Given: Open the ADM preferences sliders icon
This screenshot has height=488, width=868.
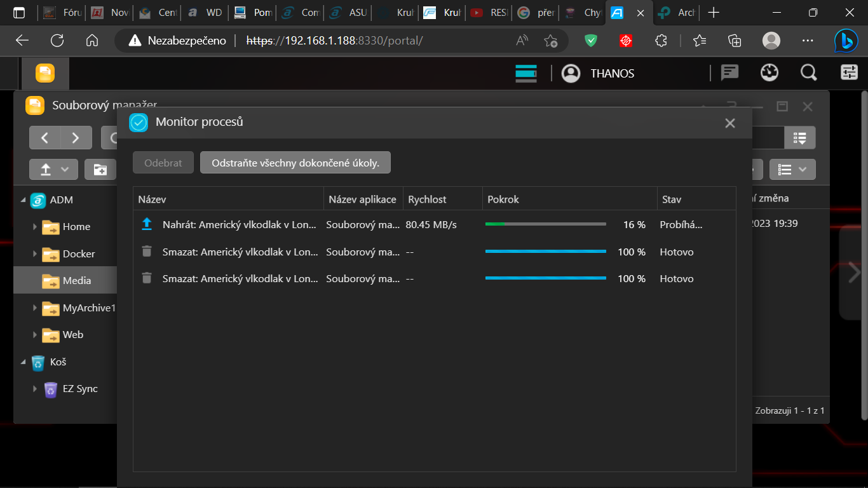Looking at the screenshot, I should (849, 73).
